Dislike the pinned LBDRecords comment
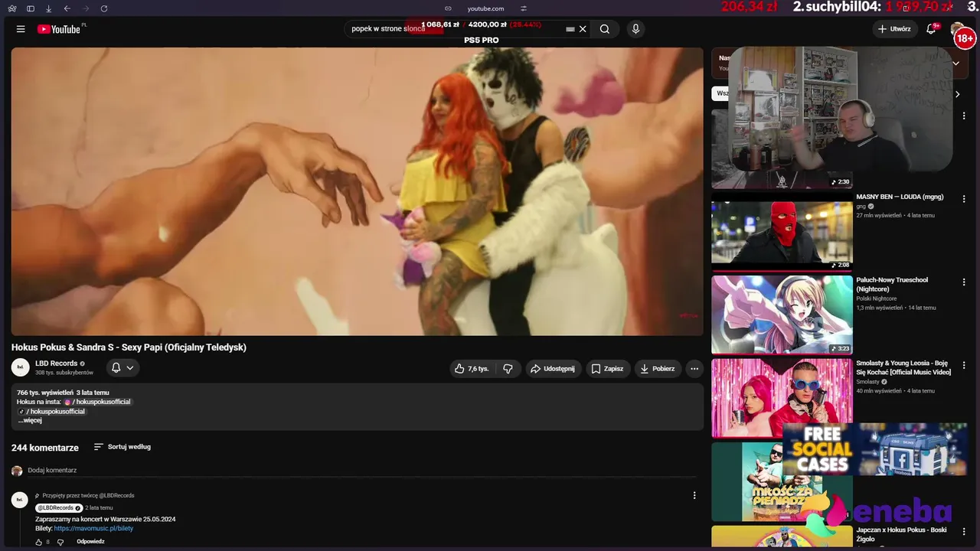The image size is (980, 551). tap(60, 542)
